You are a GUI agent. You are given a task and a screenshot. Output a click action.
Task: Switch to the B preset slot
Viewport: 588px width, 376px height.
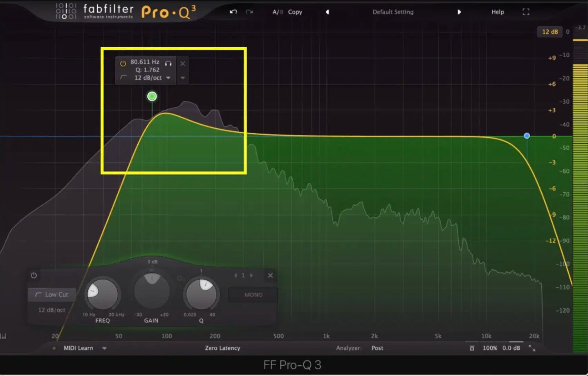pos(281,12)
